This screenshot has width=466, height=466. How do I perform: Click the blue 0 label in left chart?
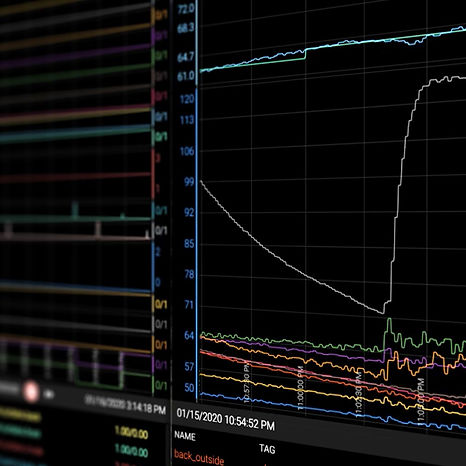click(158, 283)
